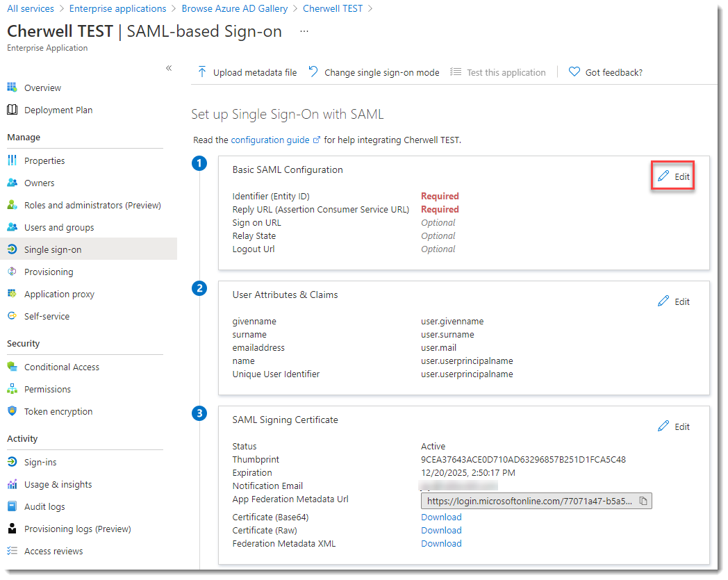
Task: Open Token encryption settings
Action: (x=58, y=411)
